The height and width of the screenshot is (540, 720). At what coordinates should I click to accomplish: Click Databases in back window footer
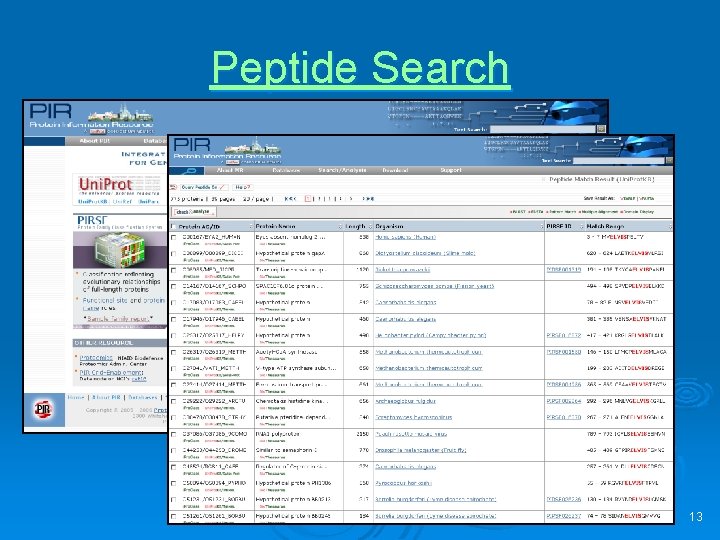[142, 397]
